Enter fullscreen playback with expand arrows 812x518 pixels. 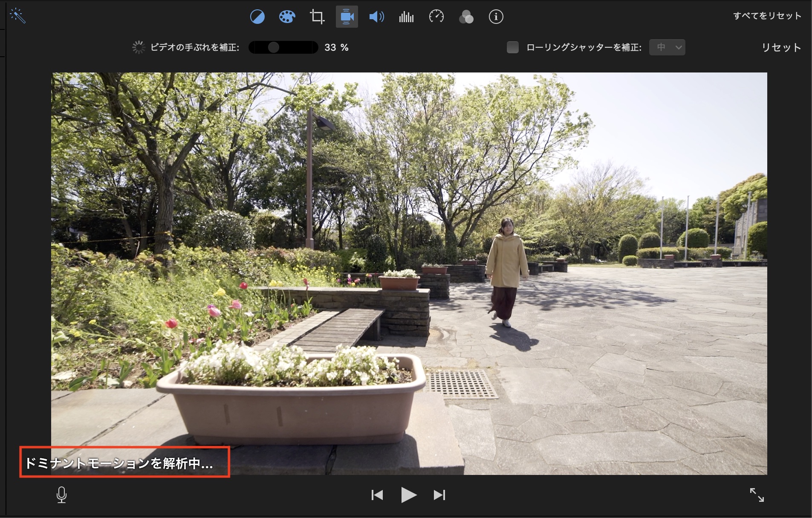(757, 495)
